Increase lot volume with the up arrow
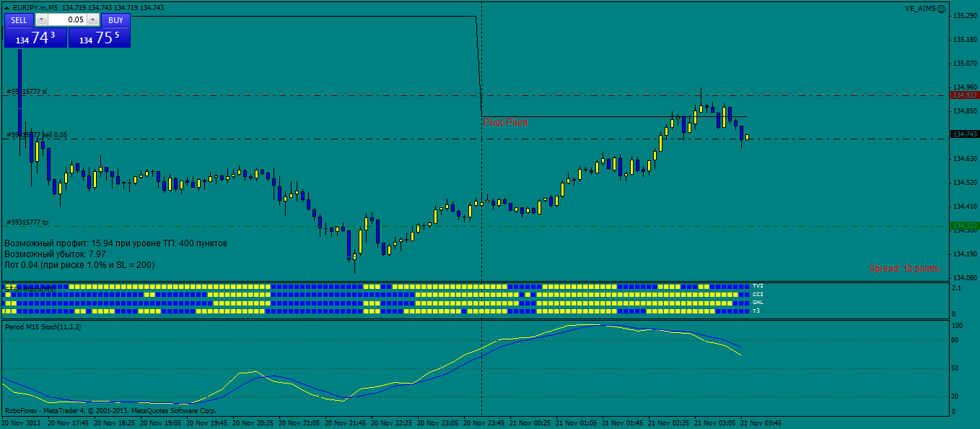The height and width of the screenshot is (429, 980). 92,20
